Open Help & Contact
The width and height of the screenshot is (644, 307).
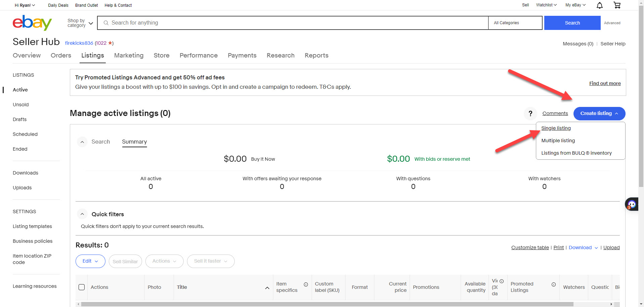click(118, 5)
